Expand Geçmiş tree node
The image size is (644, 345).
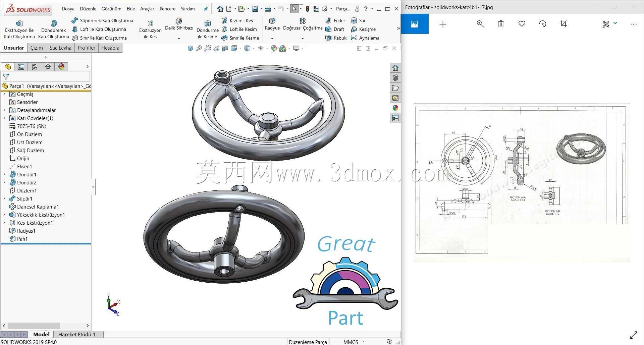[x=4, y=94]
